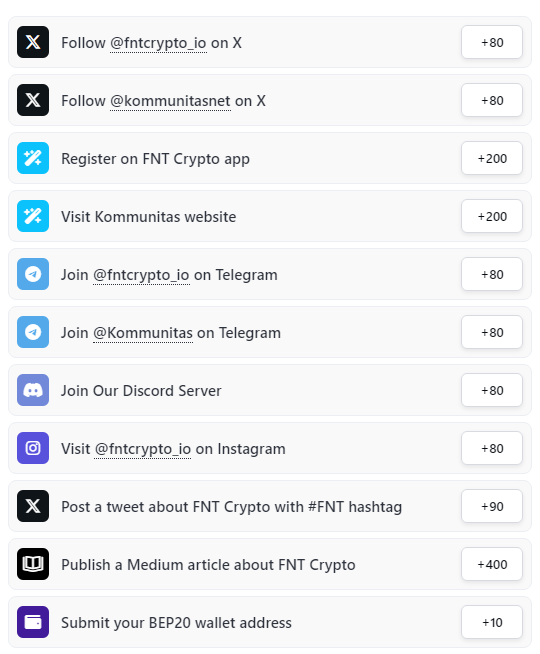Image resolution: width=540 pixels, height=654 pixels.
Task: Click the Telegram icon beside Join @Kommunitas
Action: [x=33, y=332]
